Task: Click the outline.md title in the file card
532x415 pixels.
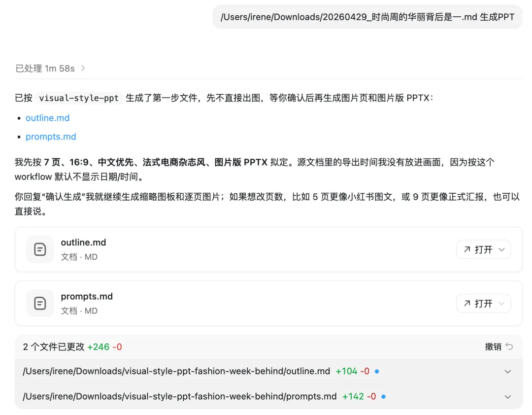Action: (83, 242)
